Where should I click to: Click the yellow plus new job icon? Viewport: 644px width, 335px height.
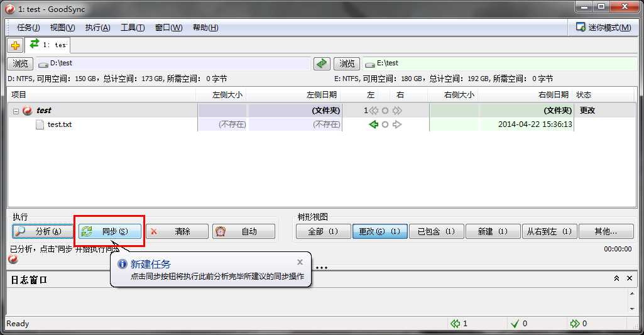pos(15,45)
